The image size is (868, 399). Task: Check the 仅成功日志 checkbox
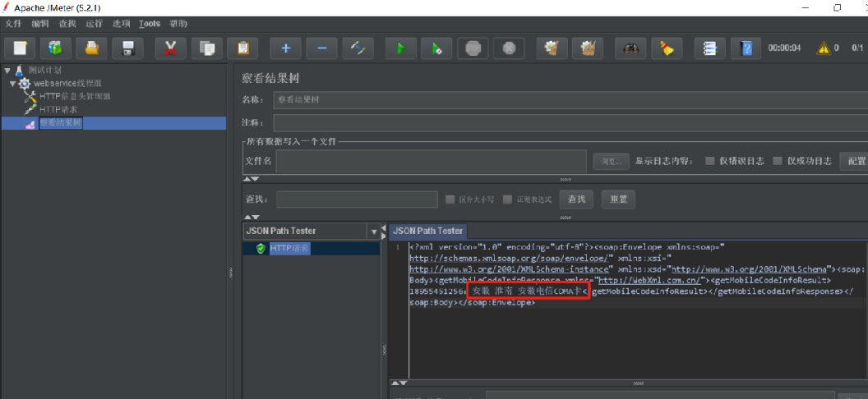tap(778, 161)
